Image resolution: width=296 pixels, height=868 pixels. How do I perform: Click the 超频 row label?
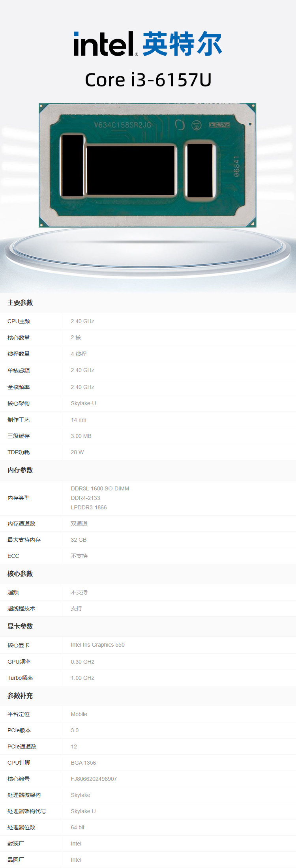point(13,592)
